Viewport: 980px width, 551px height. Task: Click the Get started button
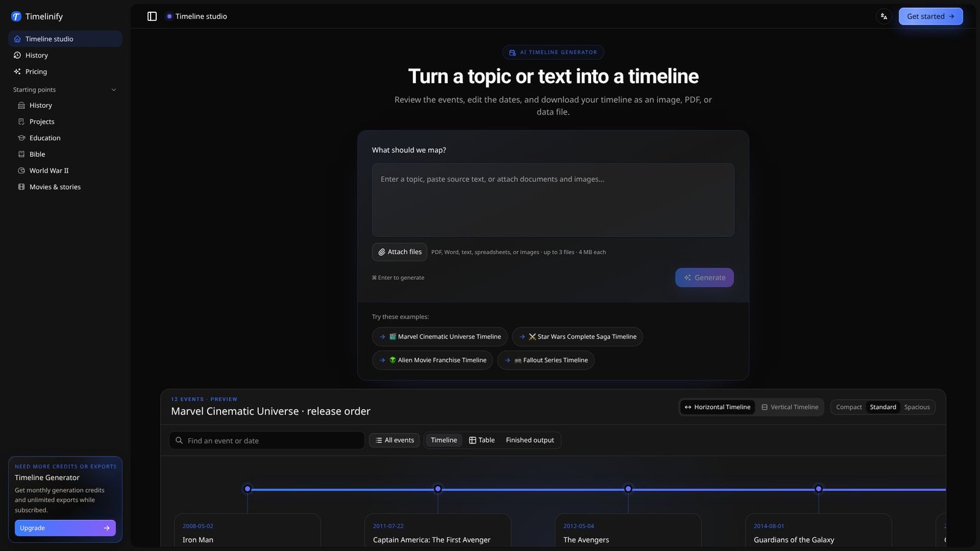930,17
